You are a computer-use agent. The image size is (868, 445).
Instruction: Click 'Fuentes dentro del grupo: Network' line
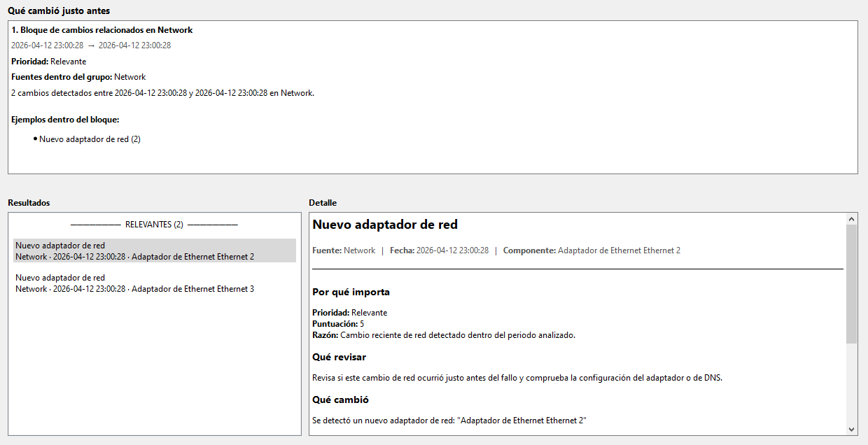78,77
